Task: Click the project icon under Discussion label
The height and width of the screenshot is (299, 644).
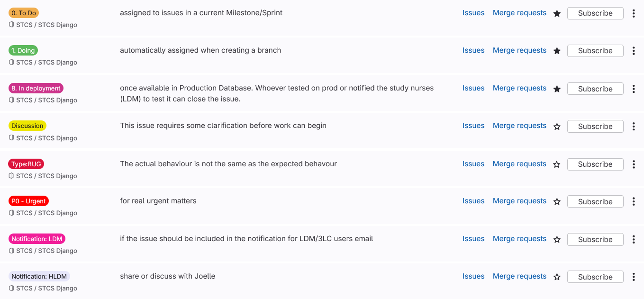Action: click(11, 137)
